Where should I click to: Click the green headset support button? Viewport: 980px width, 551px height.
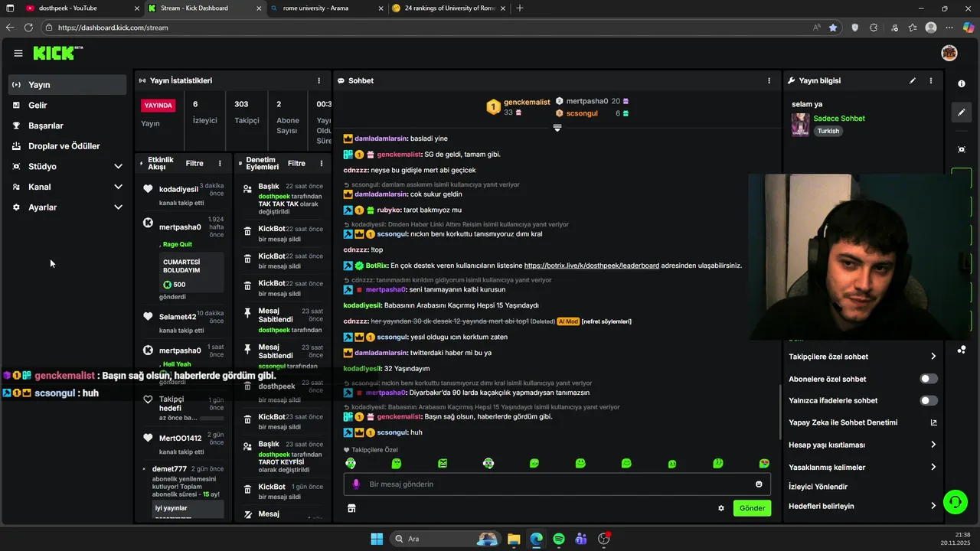tap(955, 502)
